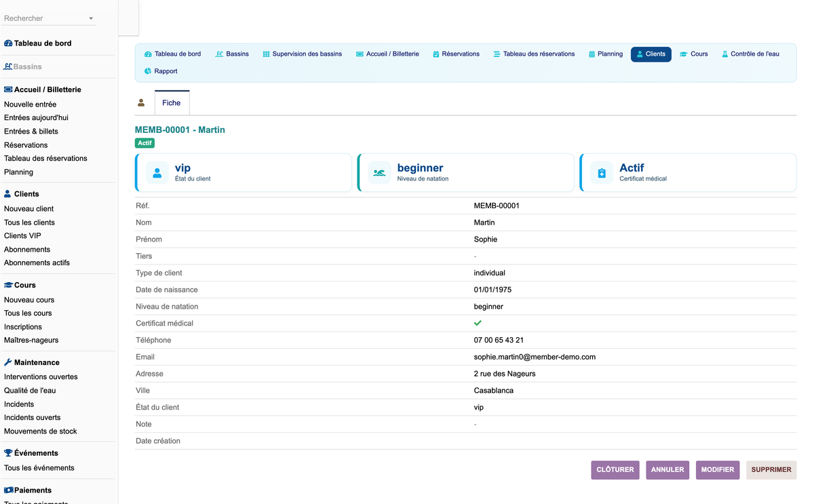Click the Contrôle de l'eau flask icon
Image resolution: width=814 pixels, height=504 pixels.
(x=724, y=54)
